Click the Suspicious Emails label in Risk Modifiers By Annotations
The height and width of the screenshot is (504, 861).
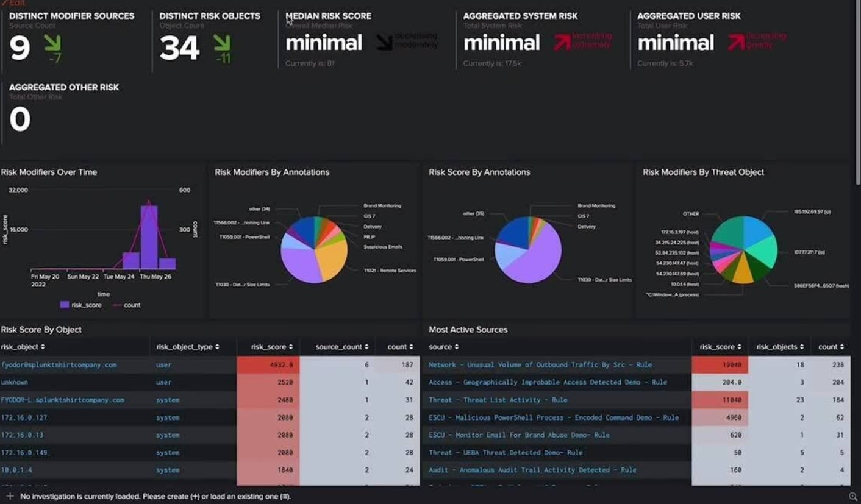(x=383, y=247)
